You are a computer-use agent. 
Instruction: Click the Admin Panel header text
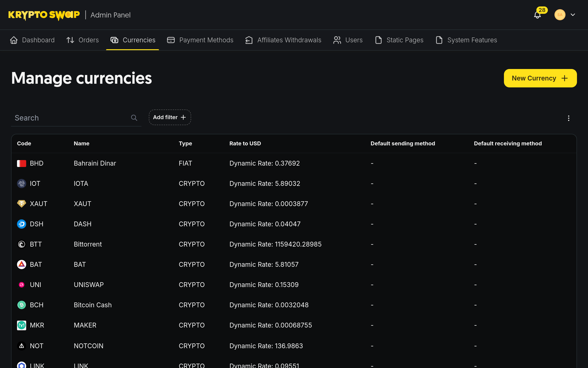(x=110, y=15)
